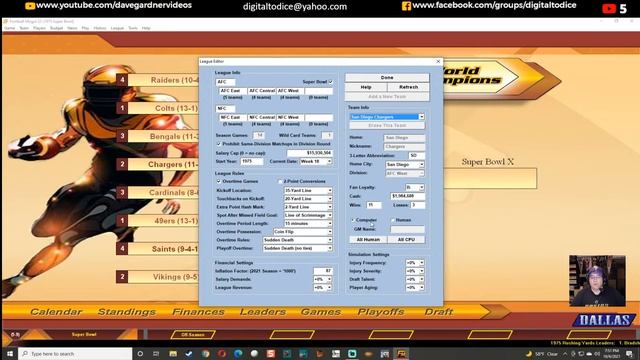Open the Playoff Overtime dropdown

330,248
